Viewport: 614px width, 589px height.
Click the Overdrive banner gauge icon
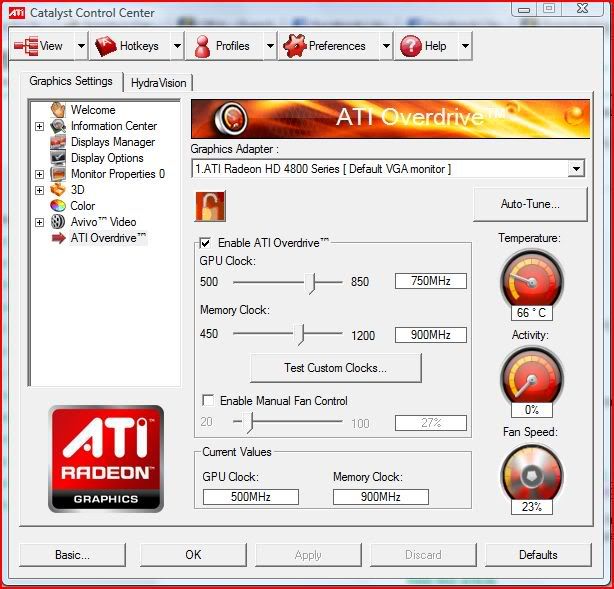pos(231,118)
